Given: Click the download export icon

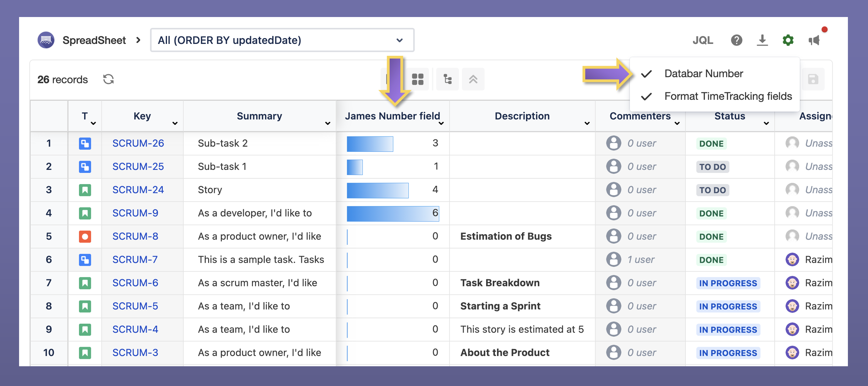Looking at the screenshot, I should [x=762, y=40].
